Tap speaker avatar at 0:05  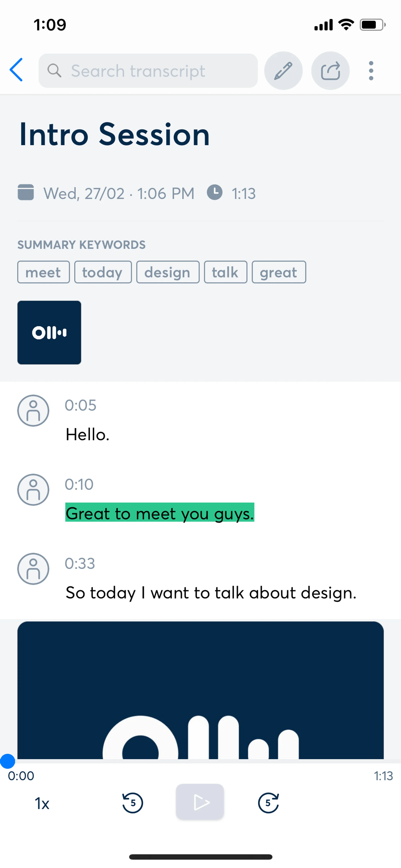coord(33,411)
